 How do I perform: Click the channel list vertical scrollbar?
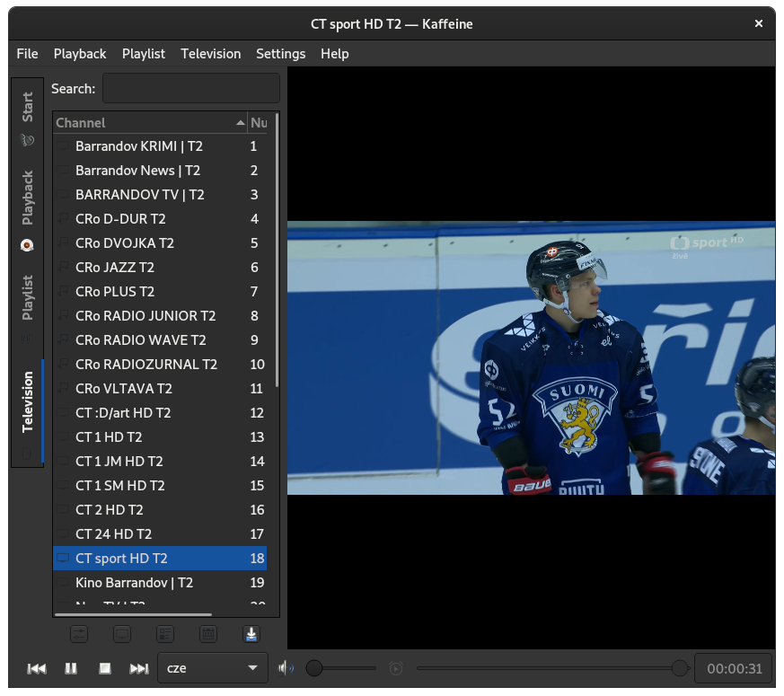click(277, 250)
